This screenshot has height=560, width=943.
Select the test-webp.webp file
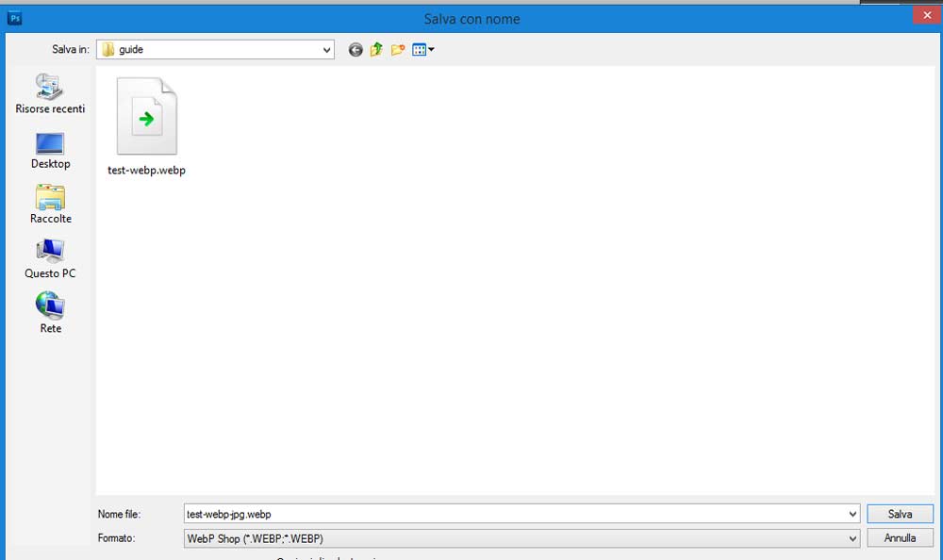click(146, 127)
